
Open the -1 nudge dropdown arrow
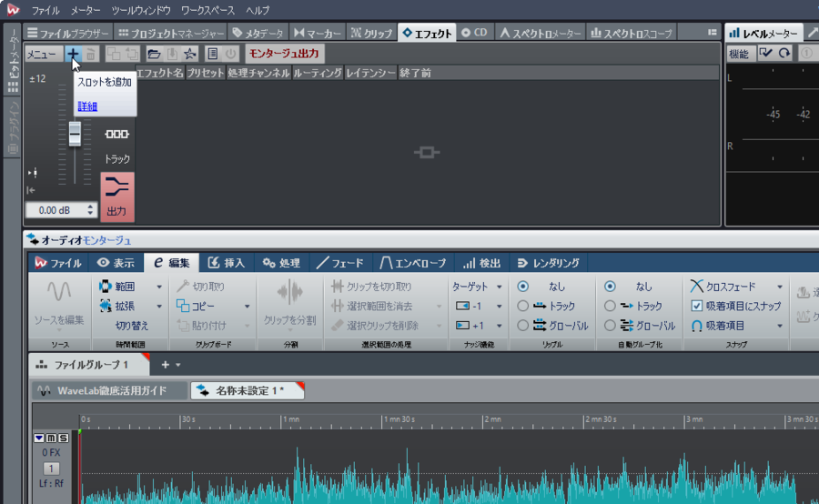click(499, 307)
